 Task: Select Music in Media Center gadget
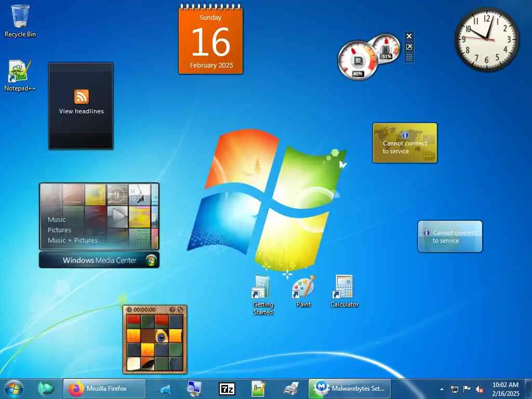tap(57, 220)
